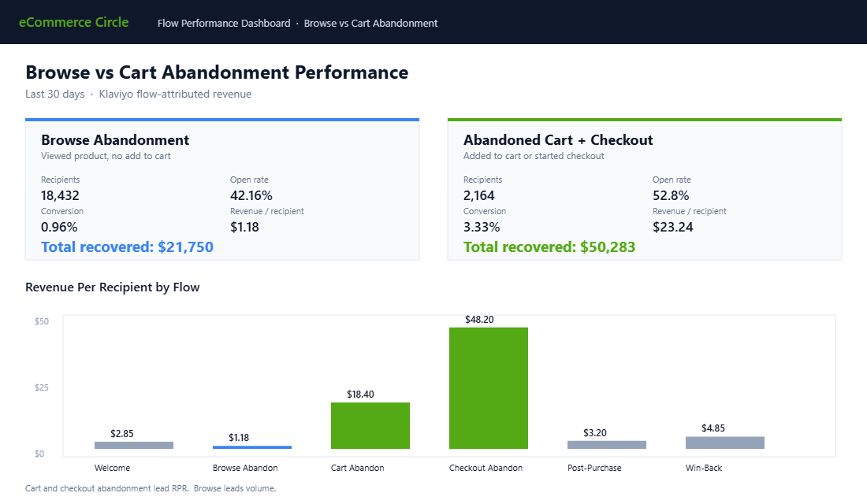Click revenue per recipient $23.24
The height and width of the screenshot is (504, 867).
click(x=673, y=227)
